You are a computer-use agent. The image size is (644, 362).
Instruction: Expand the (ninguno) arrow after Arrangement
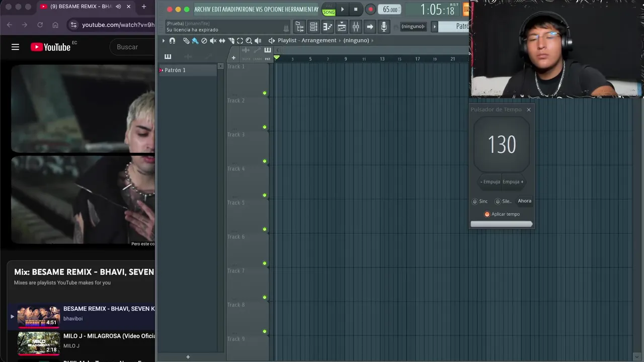click(372, 40)
